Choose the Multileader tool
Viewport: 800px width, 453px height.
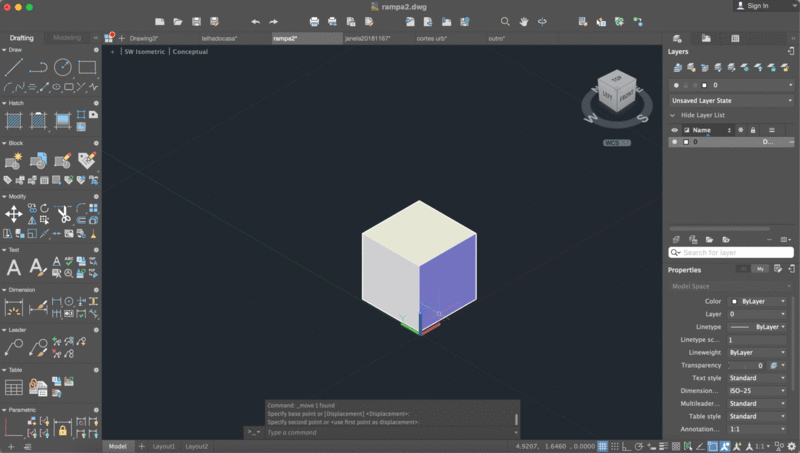pos(14,347)
